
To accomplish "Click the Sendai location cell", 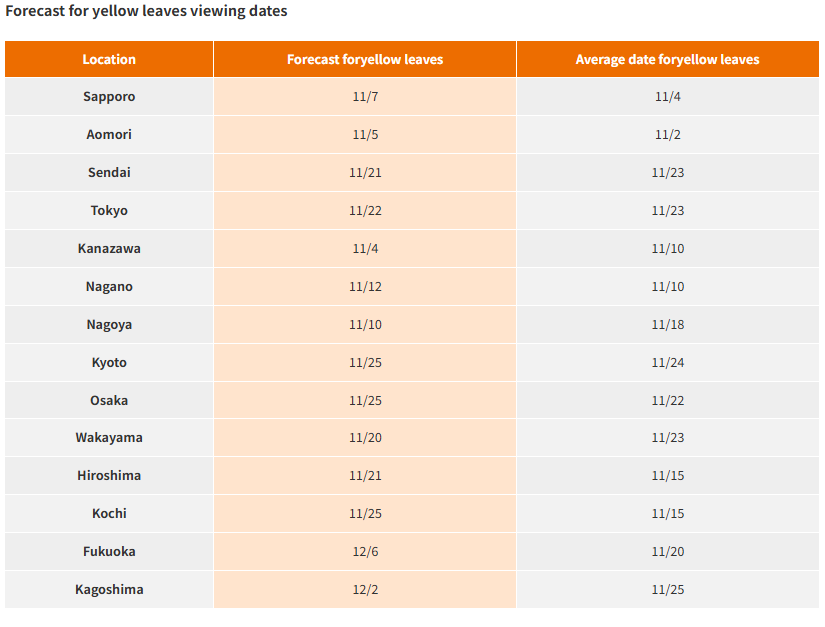I will point(109,173).
